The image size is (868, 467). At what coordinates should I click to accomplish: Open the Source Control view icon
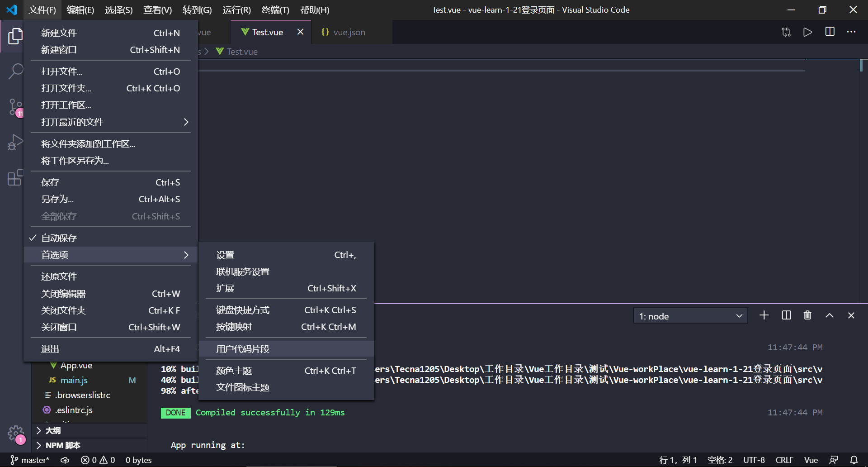15,108
